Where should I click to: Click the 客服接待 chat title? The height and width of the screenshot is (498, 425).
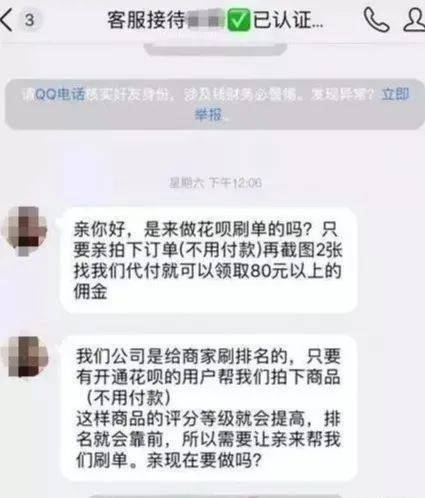(x=146, y=20)
